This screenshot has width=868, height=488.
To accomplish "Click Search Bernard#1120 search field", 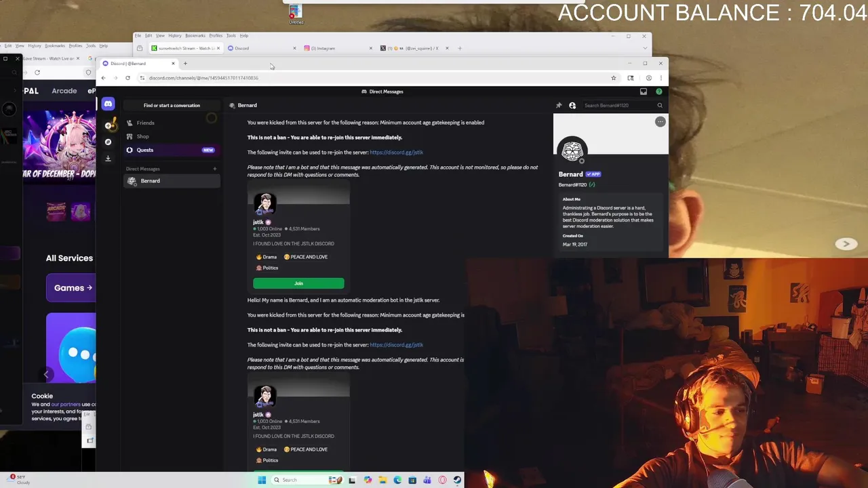I will [x=623, y=105].
